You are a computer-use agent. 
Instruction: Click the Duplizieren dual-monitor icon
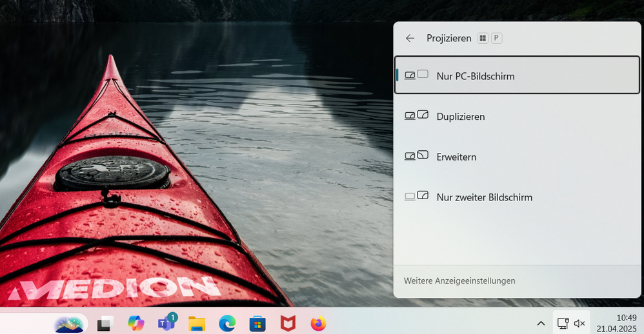[416, 116]
